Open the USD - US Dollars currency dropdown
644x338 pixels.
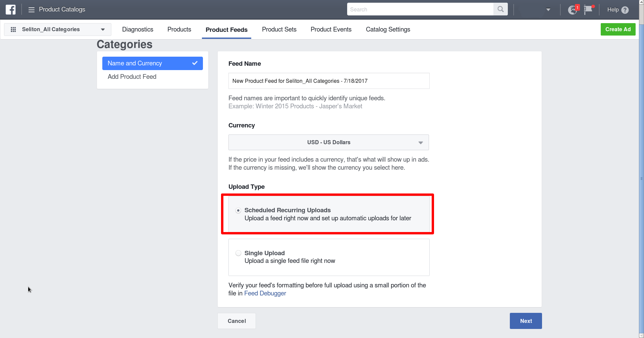[329, 142]
